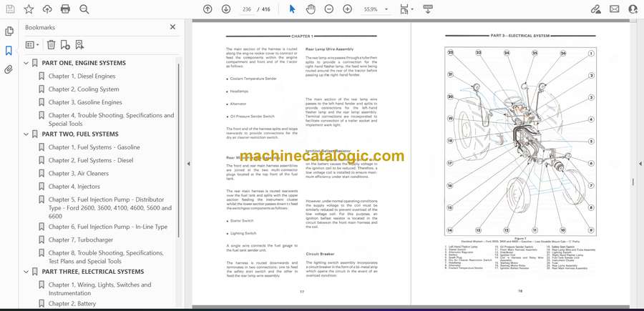This screenshot has height=311, width=644.
Task: Open Chapter 3, Air Cleaners bookmark
Action: pos(79,174)
